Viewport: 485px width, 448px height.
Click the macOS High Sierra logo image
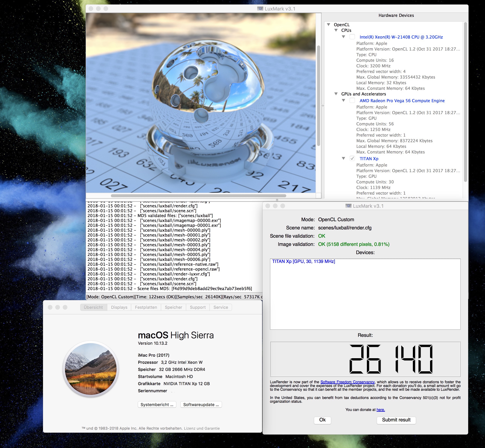[91, 369]
